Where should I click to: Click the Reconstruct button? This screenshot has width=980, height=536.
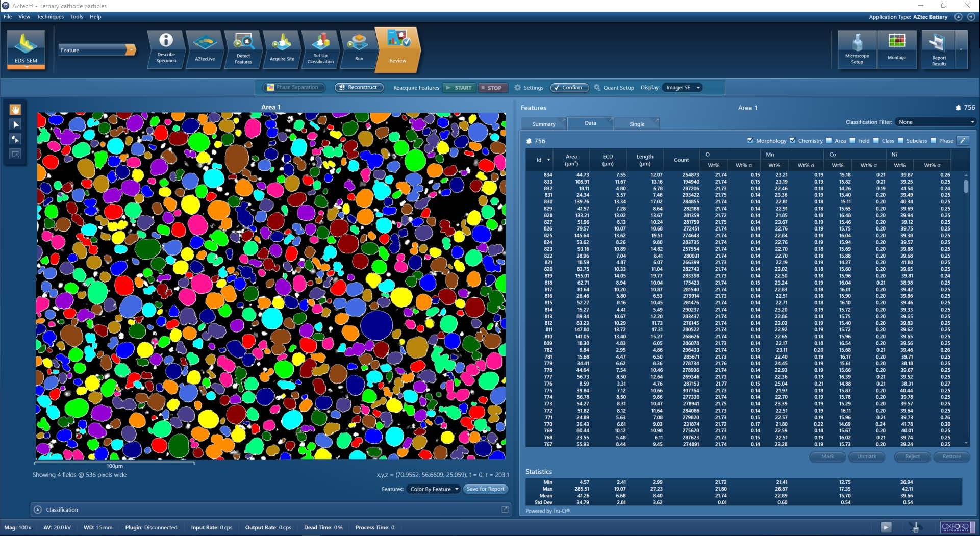(359, 88)
